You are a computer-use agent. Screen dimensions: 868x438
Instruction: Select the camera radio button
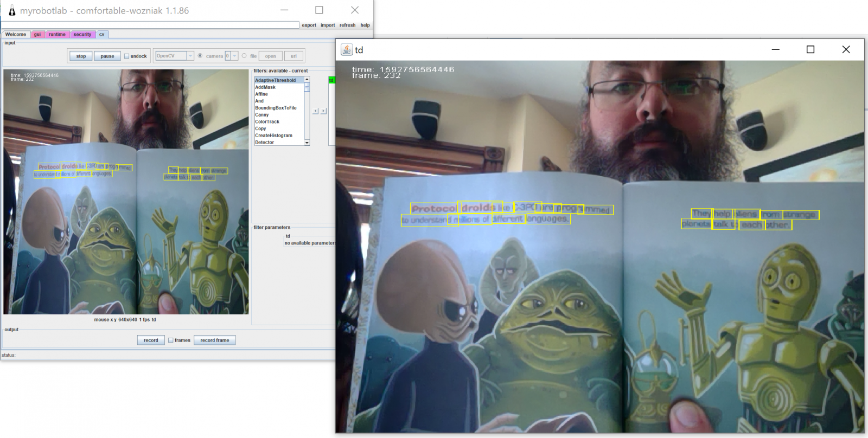pos(200,56)
